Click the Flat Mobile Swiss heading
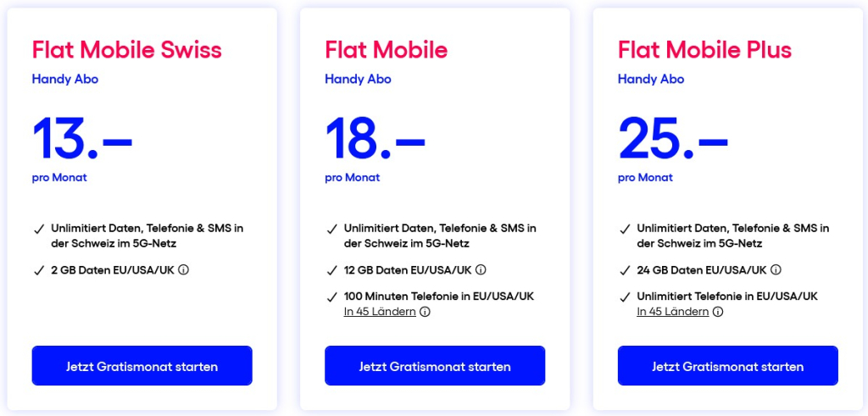Screen dimensions: 868x416 [127, 49]
